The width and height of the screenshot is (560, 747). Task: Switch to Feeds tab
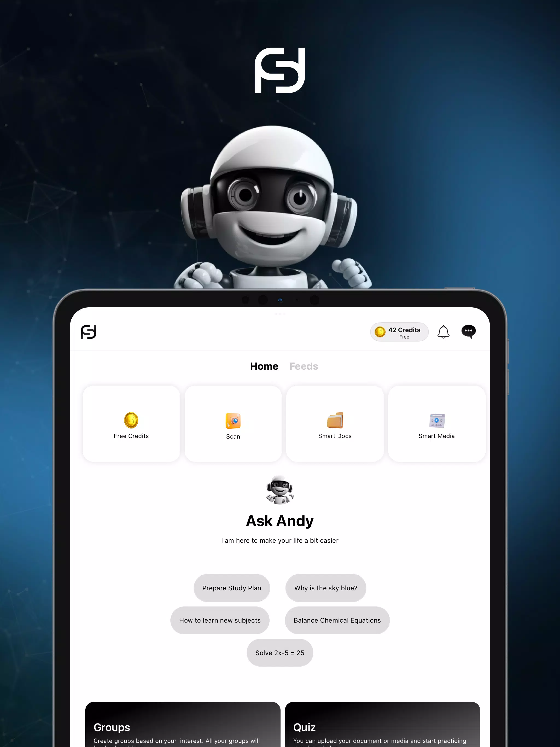pos(304,366)
